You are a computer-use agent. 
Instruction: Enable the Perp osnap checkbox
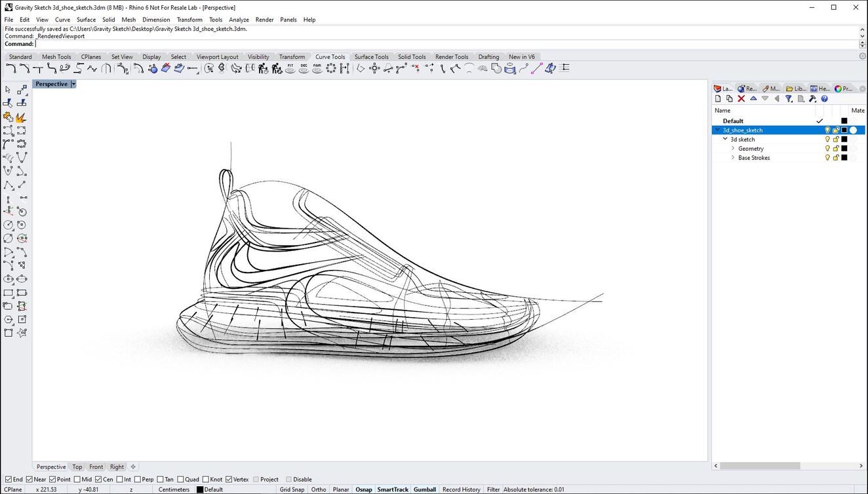[x=138, y=480]
